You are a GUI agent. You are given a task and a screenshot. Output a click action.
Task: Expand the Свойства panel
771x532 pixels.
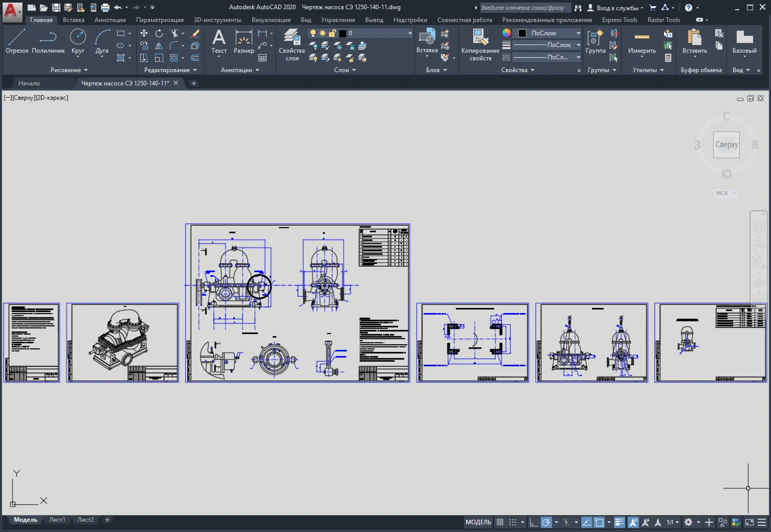(518, 70)
